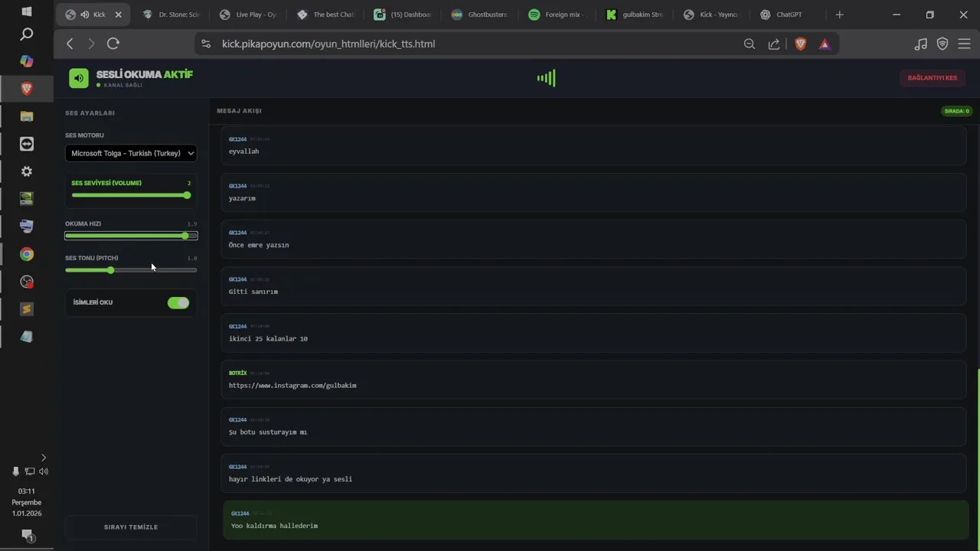Open File Explorer from the taskbar
The image size is (980, 551).
point(27,116)
